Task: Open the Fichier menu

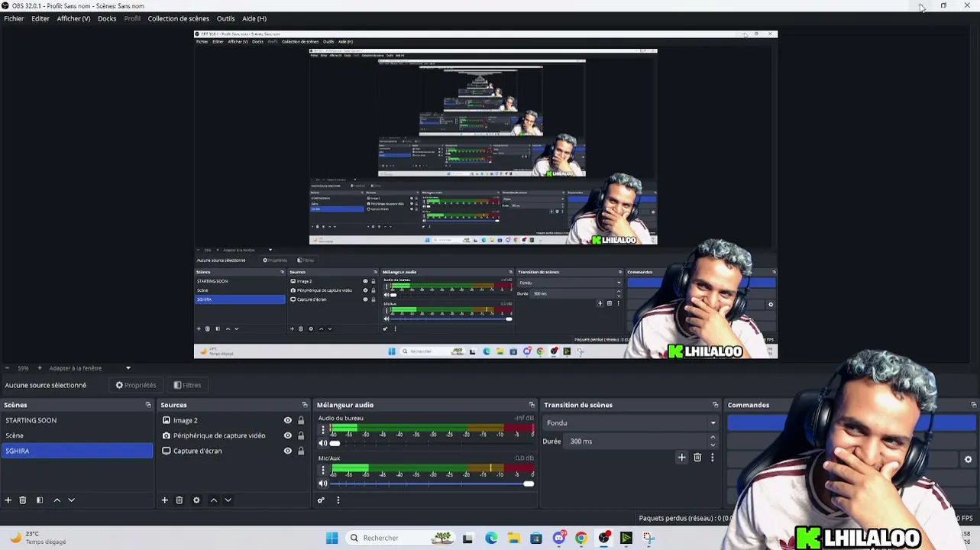Action: pos(14,18)
